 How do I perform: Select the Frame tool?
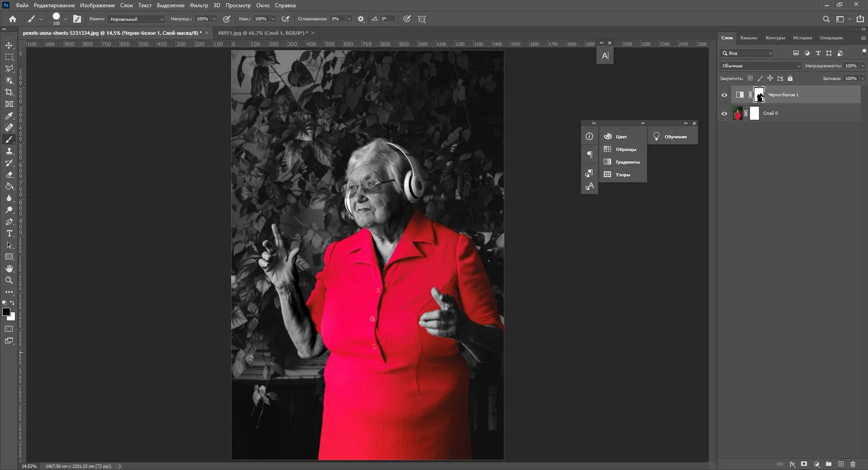click(x=9, y=104)
